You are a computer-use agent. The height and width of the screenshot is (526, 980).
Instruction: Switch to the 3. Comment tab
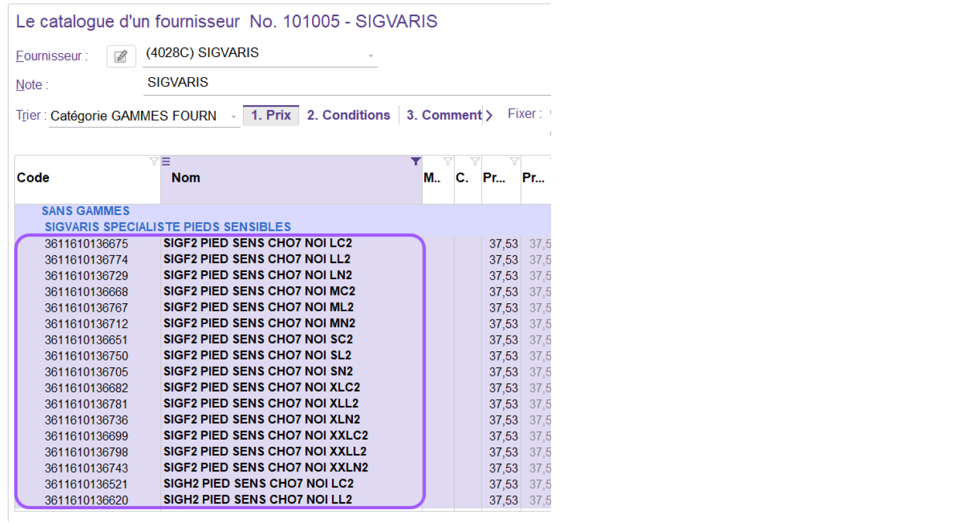(444, 116)
